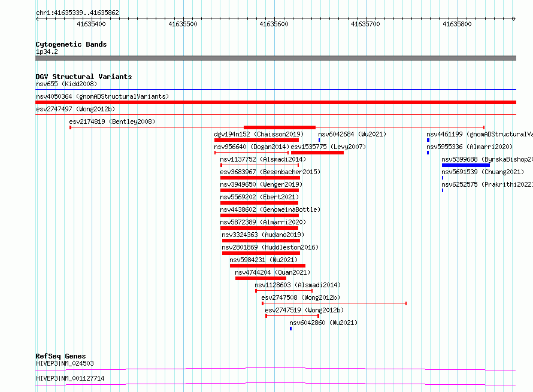
Task: Click the nsv655 (Kidd2008) variant label
Action: pos(66,84)
